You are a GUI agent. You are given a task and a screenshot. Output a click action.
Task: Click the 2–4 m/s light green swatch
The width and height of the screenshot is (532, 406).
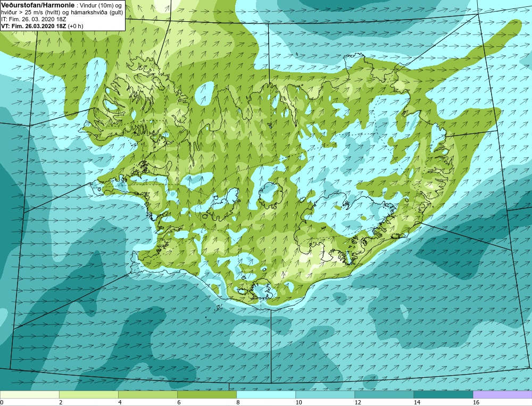click(88, 395)
